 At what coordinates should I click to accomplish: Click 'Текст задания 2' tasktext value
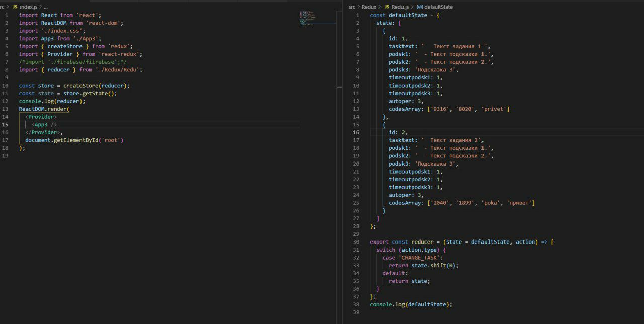[x=452, y=140]
